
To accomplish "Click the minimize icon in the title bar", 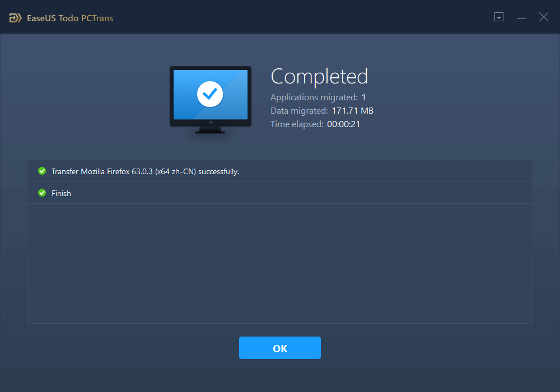I will tap(521, 17).
